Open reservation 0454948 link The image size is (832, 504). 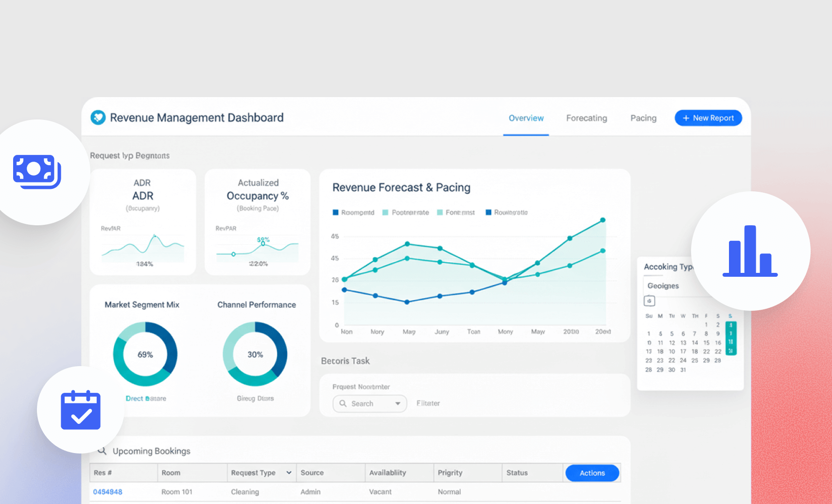(x=107, y=491)
